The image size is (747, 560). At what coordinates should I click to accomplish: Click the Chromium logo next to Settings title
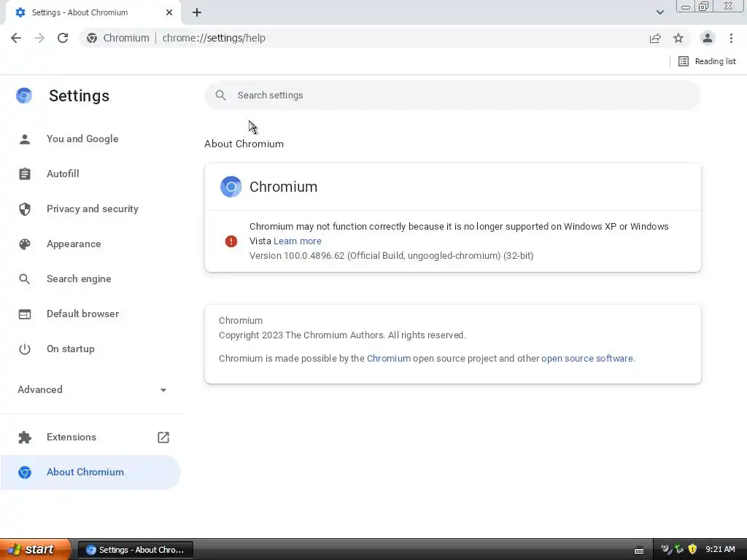[24, 96]
